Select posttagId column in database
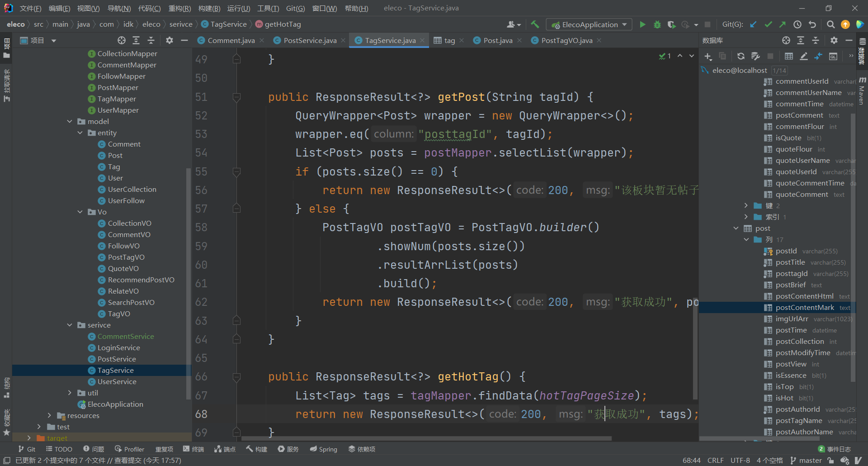This screenshot has height=466, width=868. tap(792, 273)
